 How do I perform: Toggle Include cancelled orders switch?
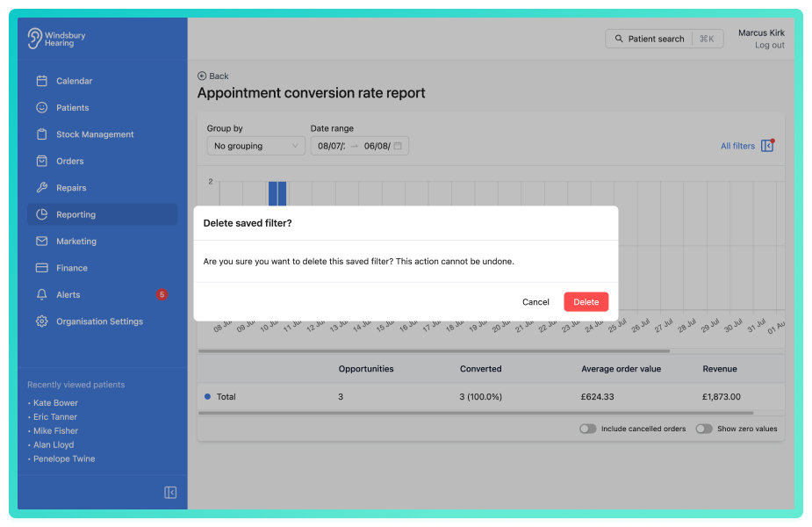click(588, 429)
